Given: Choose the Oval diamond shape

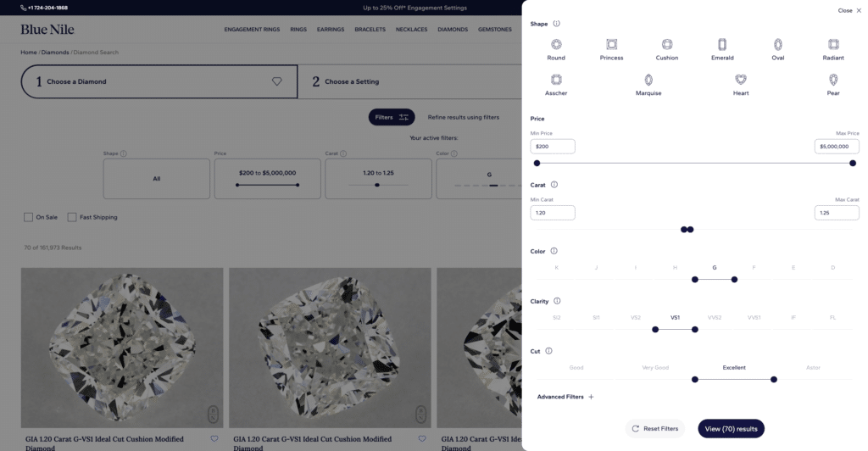Looking at the screenshot, I should [777, 44].
